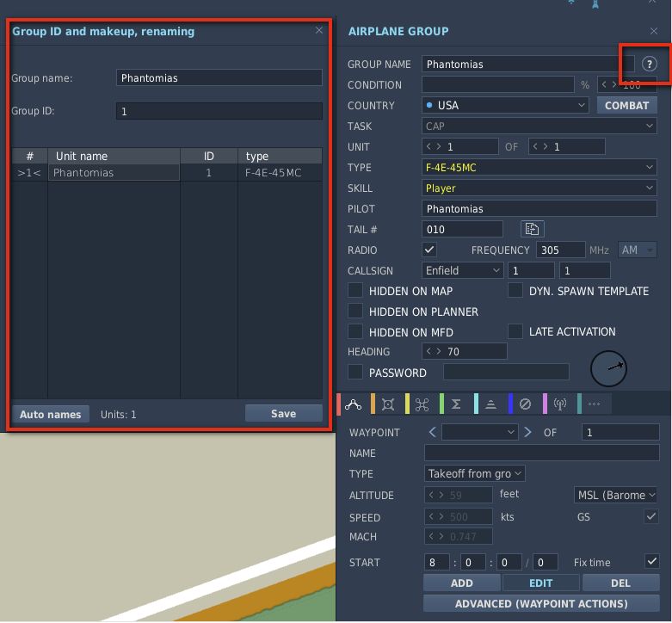Go to next waypoint arrow

click(x=527, y=432)
